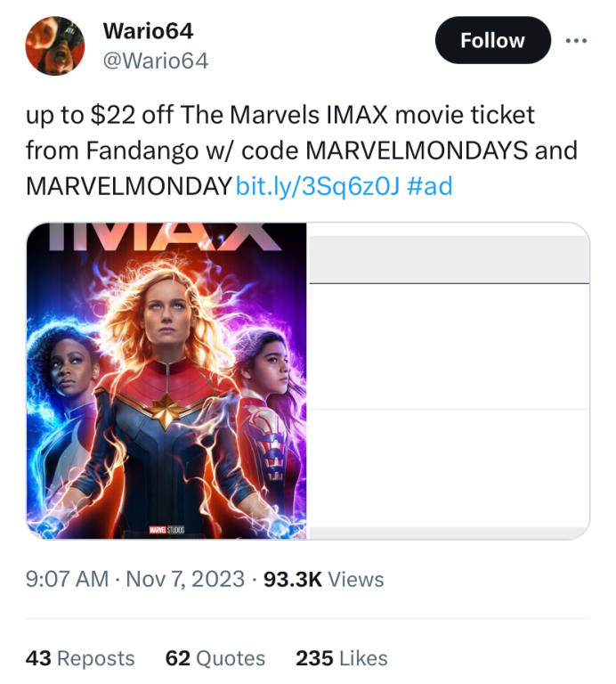Open the Wario64 profile avatar
616x684 pixels.
[x=54, y=45]
